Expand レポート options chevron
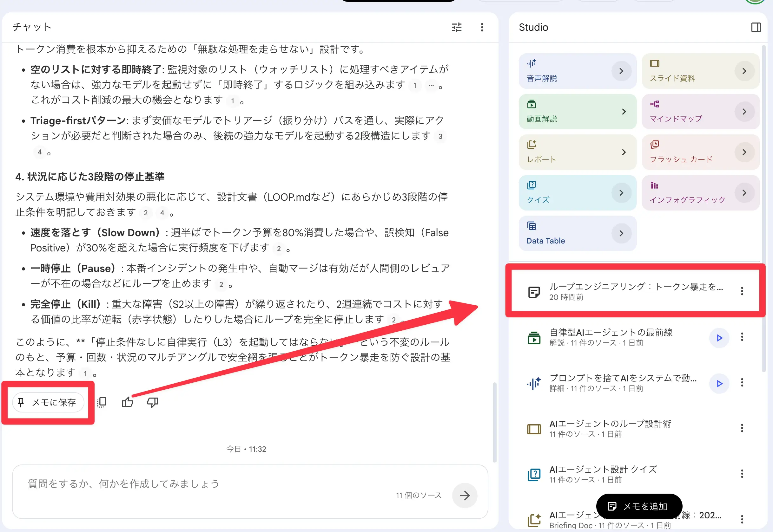 click(623, 152)
